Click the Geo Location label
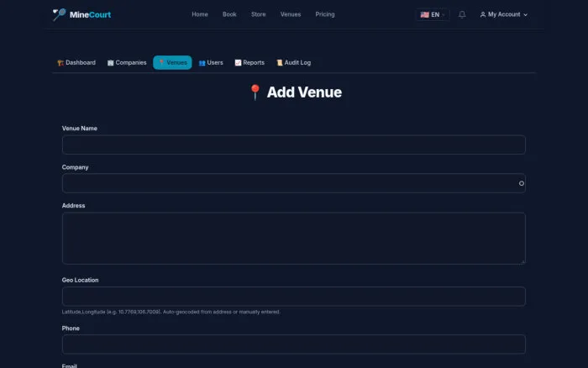588x368 pixels. (x=81, y=281)
